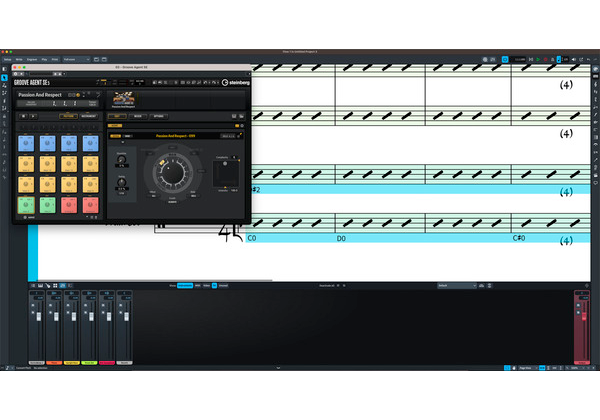The image size is (600, 420).
Task: Open the Clefs panel icon in right toolbox
Action: (596, 84)
